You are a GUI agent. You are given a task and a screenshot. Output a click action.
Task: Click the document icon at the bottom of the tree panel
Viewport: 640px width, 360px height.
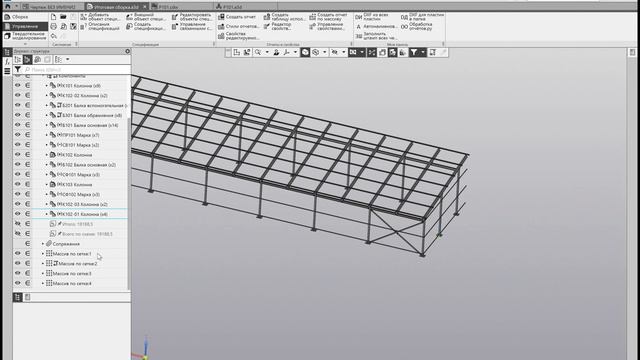point(27,297)
